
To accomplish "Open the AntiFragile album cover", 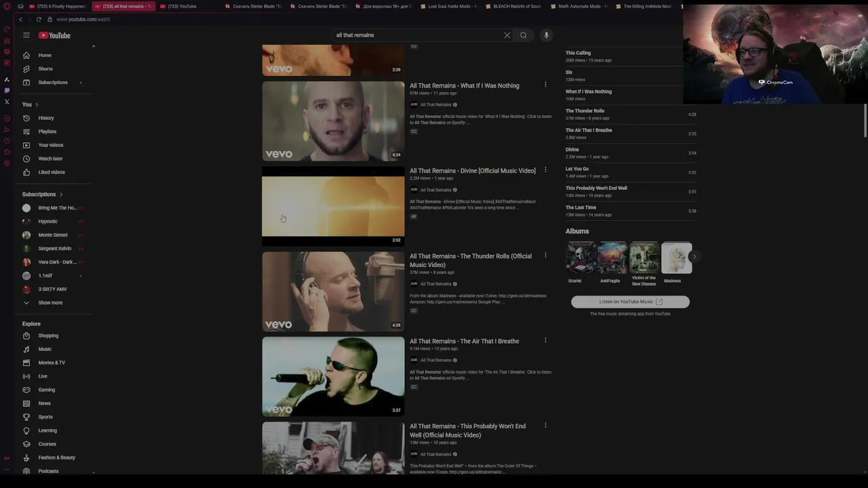I will (612, 258).
